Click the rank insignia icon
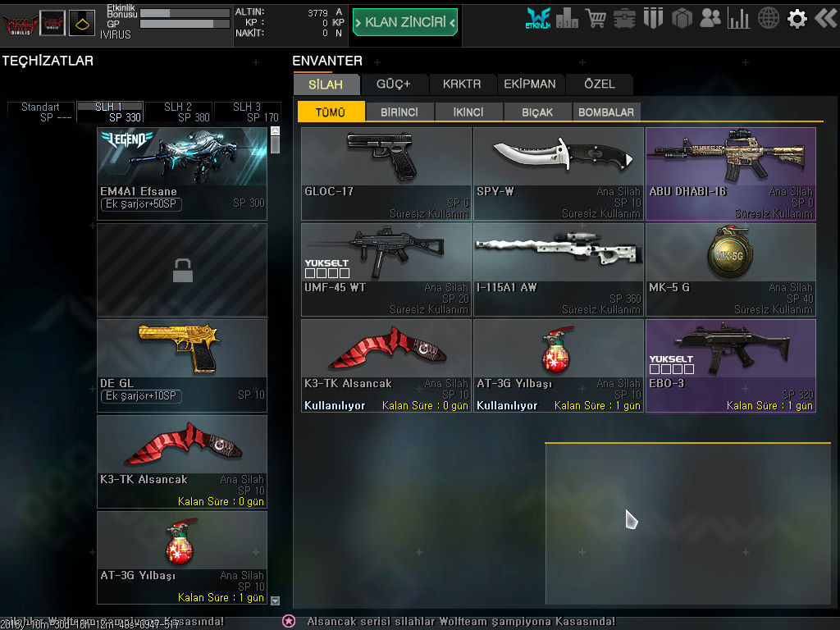The height and width of the screenshot is (630, 840). 82,23
